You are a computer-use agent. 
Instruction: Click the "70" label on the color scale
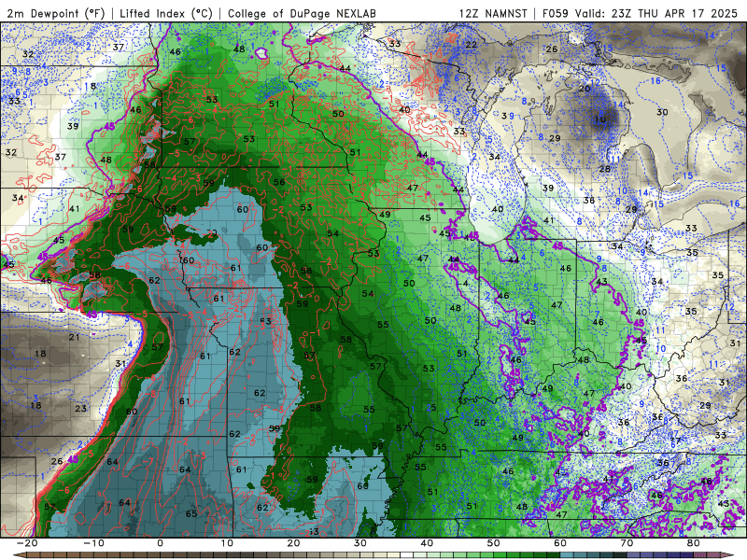click(x=627, y=543)
